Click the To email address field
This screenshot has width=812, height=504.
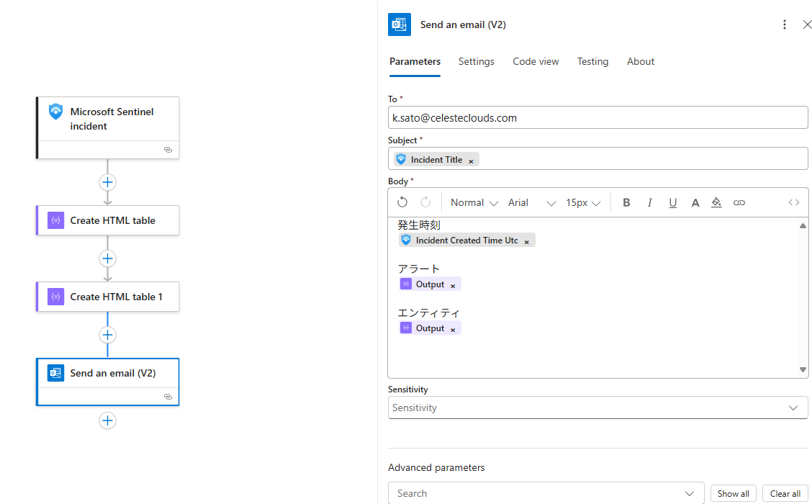point(597,117)
